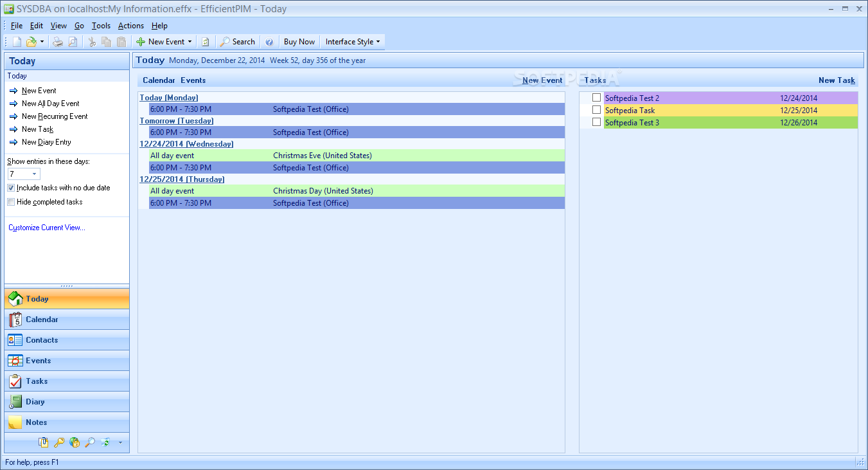868x470 pixels.
Task: Click the Recycle Bin icon
Action: 105,442
